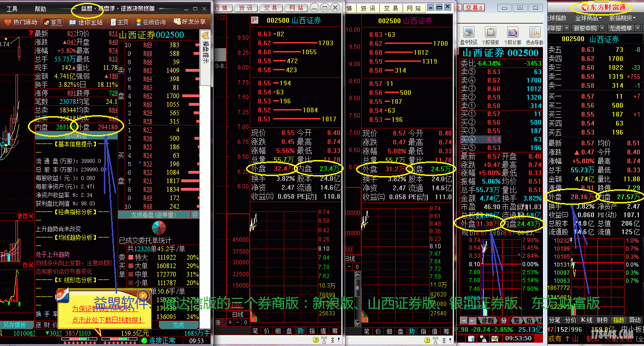Select 分笔 tab in 东方财富通
The image size is (644, 346).
tap(556, 320)
